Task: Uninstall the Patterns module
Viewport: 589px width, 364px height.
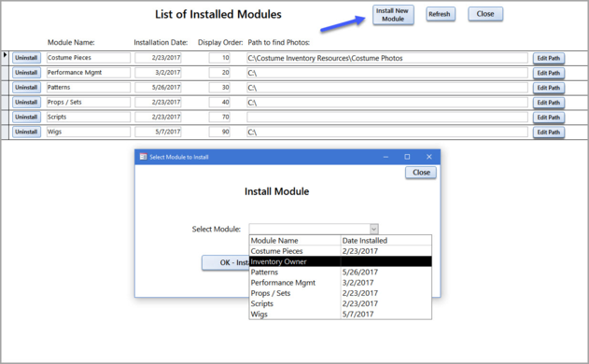Action: 26,88
